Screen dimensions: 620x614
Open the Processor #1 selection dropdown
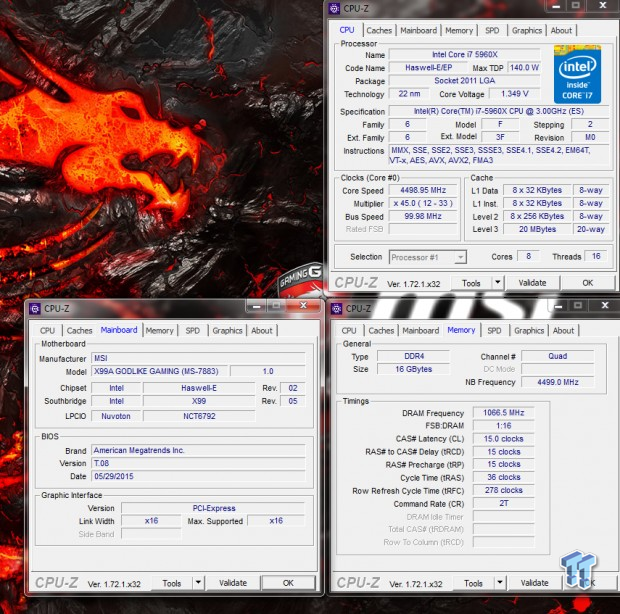coord(427,257)
